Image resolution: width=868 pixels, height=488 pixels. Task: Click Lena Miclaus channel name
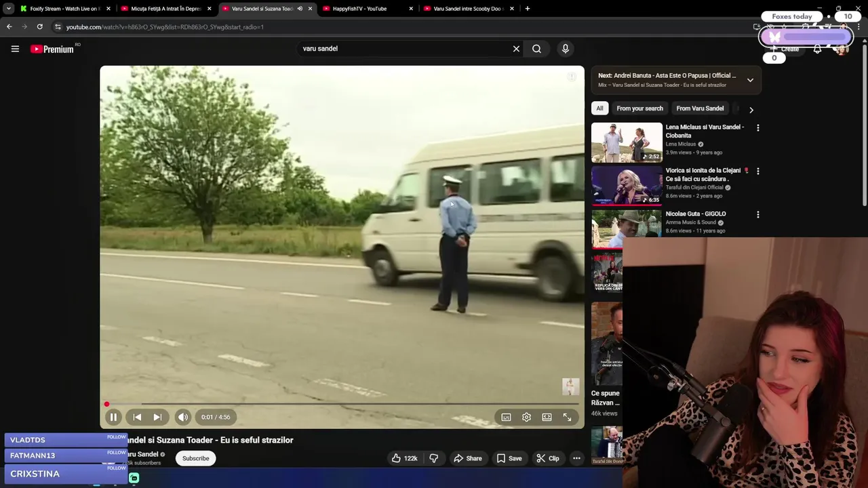coord(681,144)
